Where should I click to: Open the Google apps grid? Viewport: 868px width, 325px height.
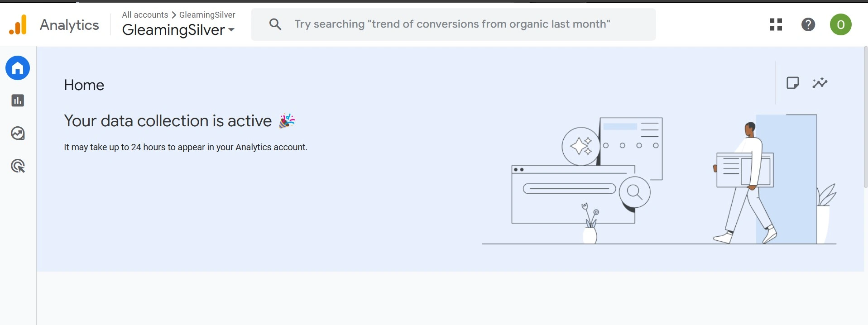tap(776, 24)
